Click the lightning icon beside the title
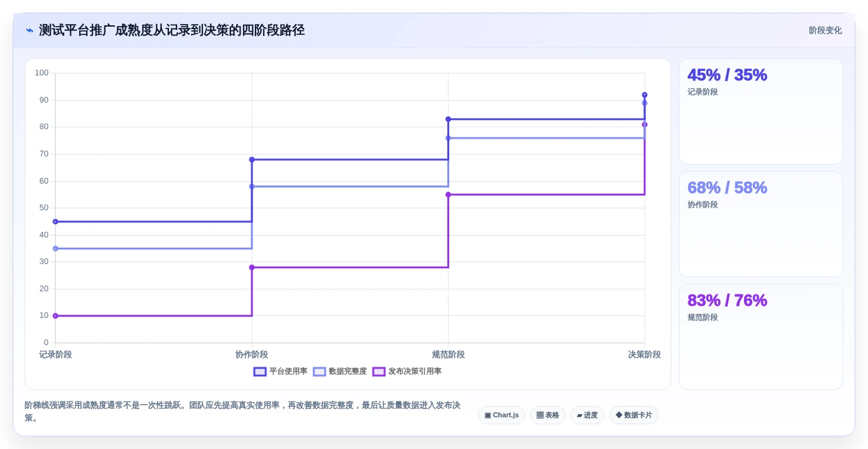Image resolution: width=868 pixels, height=449 pixels. (x=30, y=30)
